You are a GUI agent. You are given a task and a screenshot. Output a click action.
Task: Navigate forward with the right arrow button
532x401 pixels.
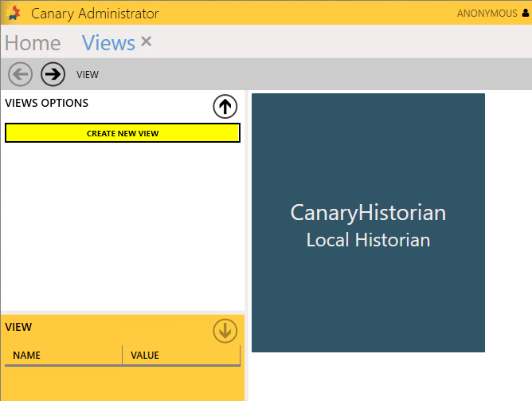(53, 74)
